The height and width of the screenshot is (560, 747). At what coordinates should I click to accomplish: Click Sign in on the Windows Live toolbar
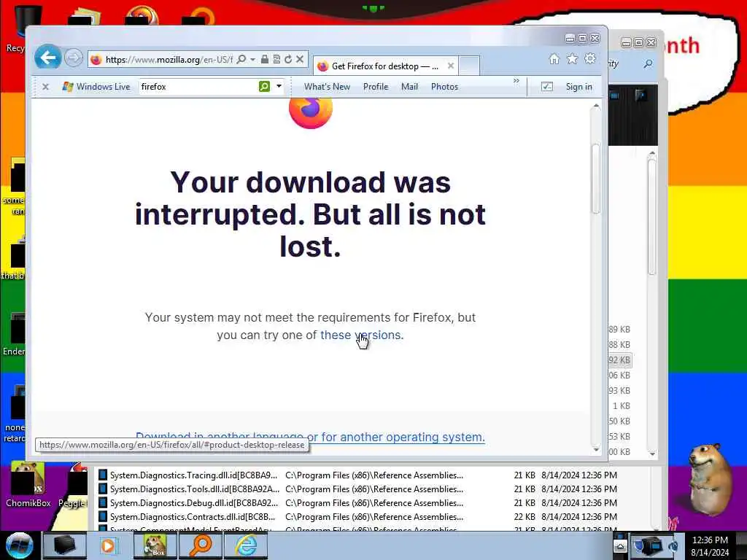tap(578, 87)
